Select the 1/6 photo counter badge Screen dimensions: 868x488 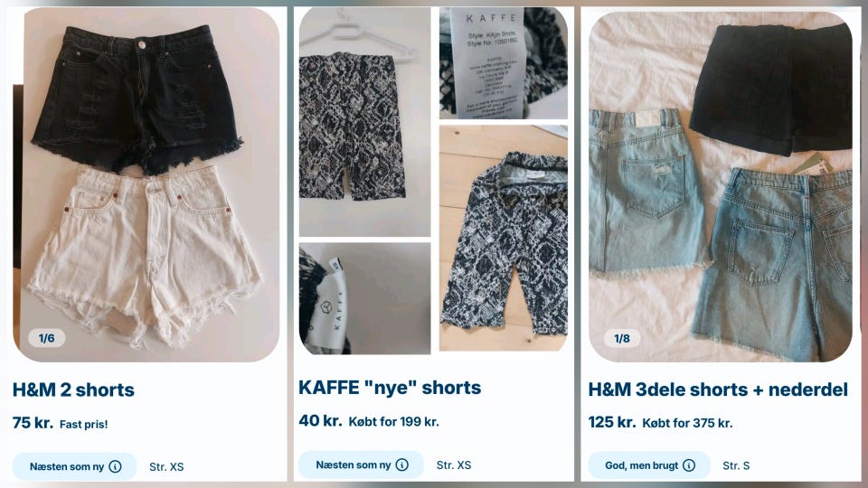click(x=46, y=338)
